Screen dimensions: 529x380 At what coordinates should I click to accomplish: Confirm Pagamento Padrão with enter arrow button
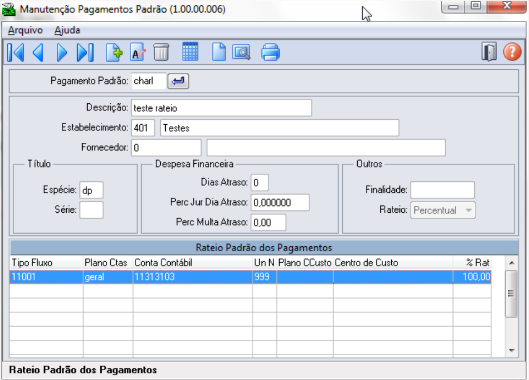tap(178, 81)
